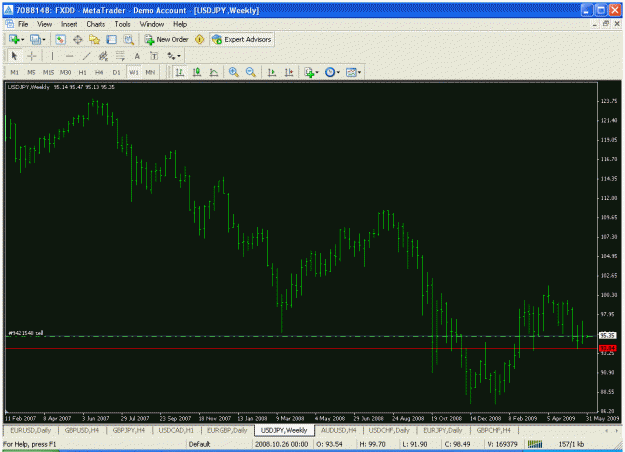Image resolution: width=625 pixels, height=452 pixels.
Task: Select the Draw text 'A' tool
Action: point(137,56)
